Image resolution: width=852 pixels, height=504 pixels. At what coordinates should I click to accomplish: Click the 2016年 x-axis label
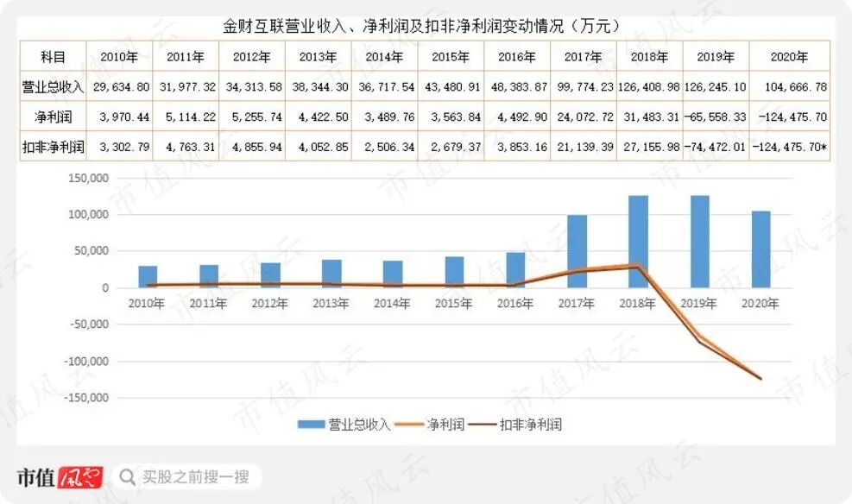pos(515,303)
